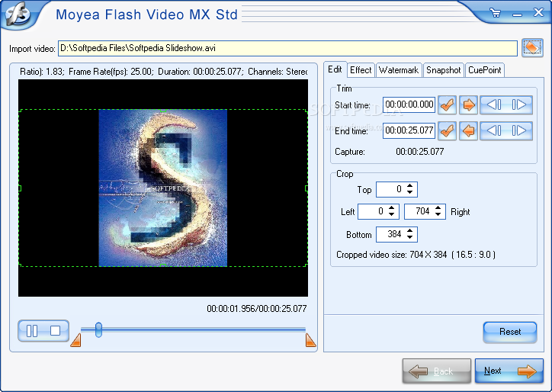Click the Moyea Flash logo icon

pos(18,14)
